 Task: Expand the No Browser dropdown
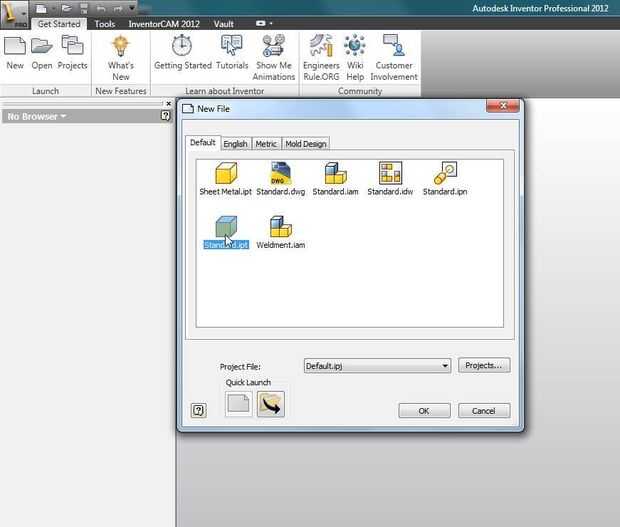tap(36, 117)
